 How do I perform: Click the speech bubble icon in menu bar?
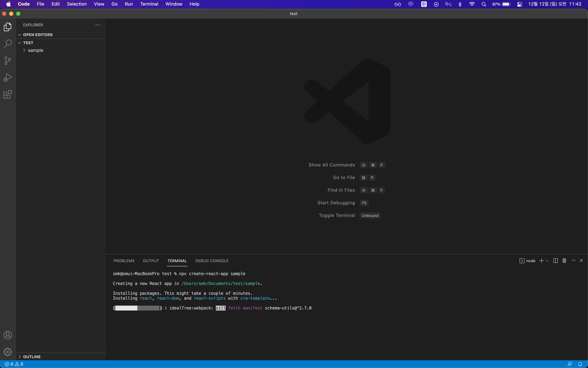tap(411, 4)
